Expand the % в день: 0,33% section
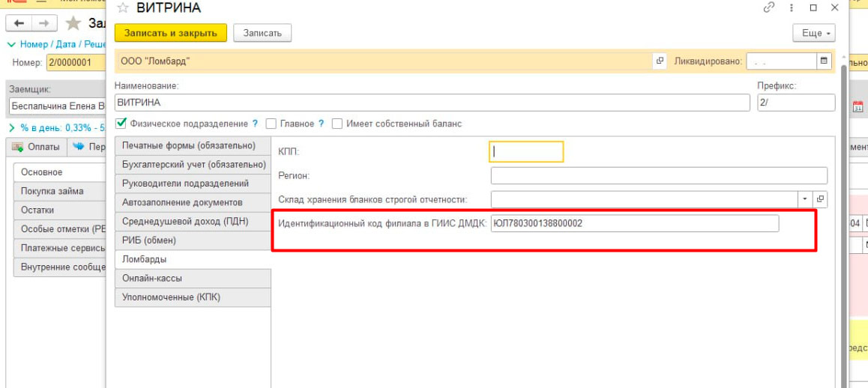This screenshot has height=388, width=868. click(10, 127)
